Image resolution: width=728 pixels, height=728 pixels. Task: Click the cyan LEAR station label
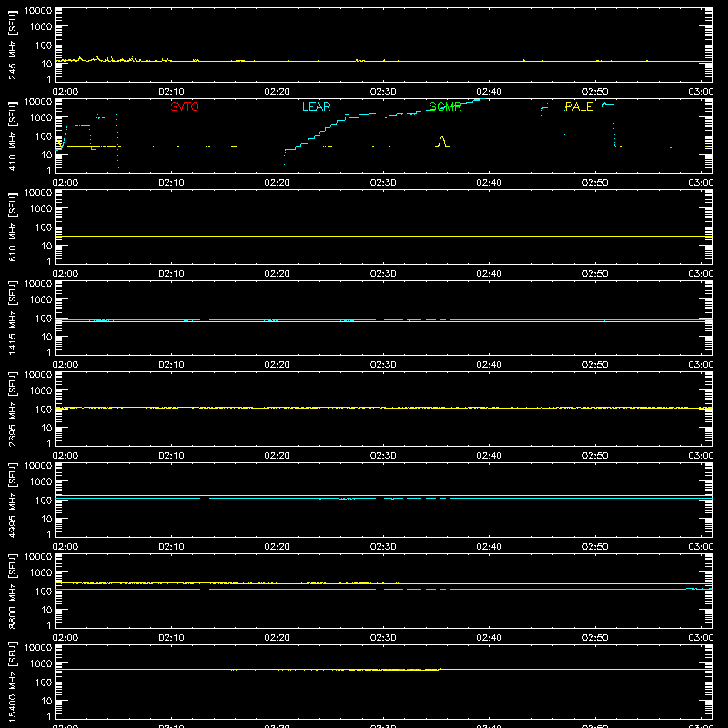(316, 106)
